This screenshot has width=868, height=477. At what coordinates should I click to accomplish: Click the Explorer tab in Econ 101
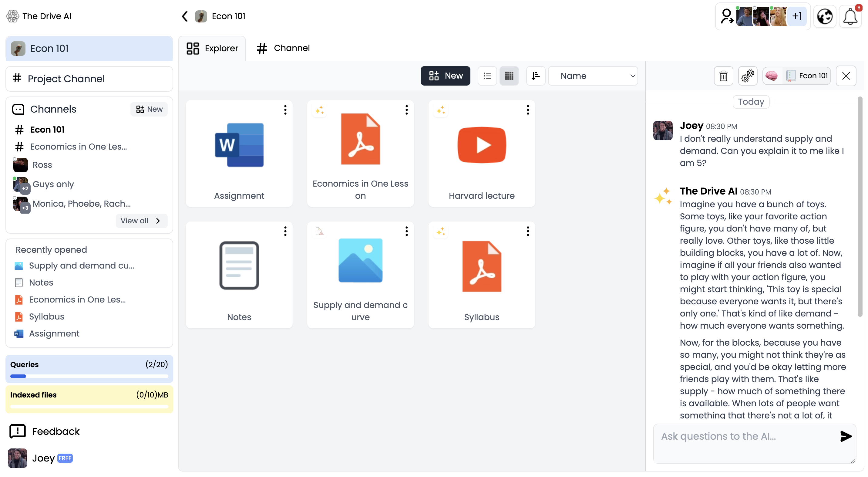[213, 48]
